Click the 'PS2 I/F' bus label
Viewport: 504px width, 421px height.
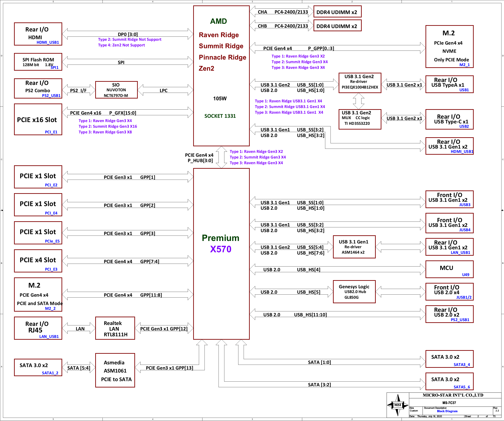pos(78,91)
